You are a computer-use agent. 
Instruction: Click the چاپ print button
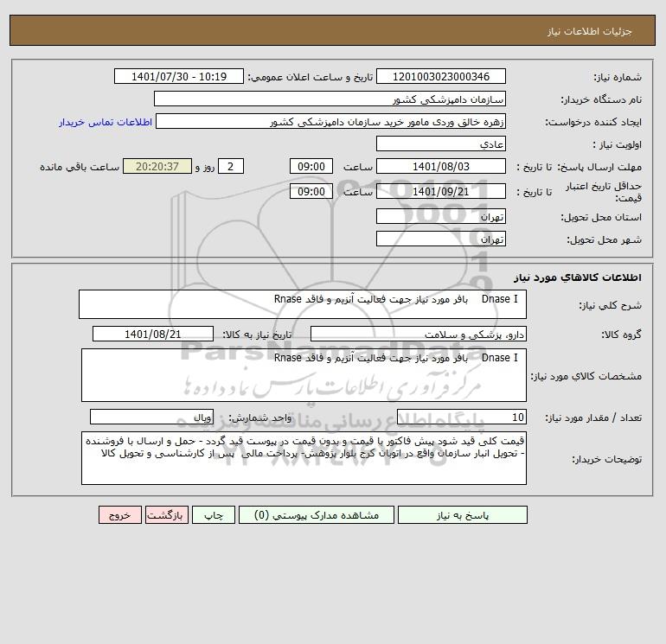214,515
